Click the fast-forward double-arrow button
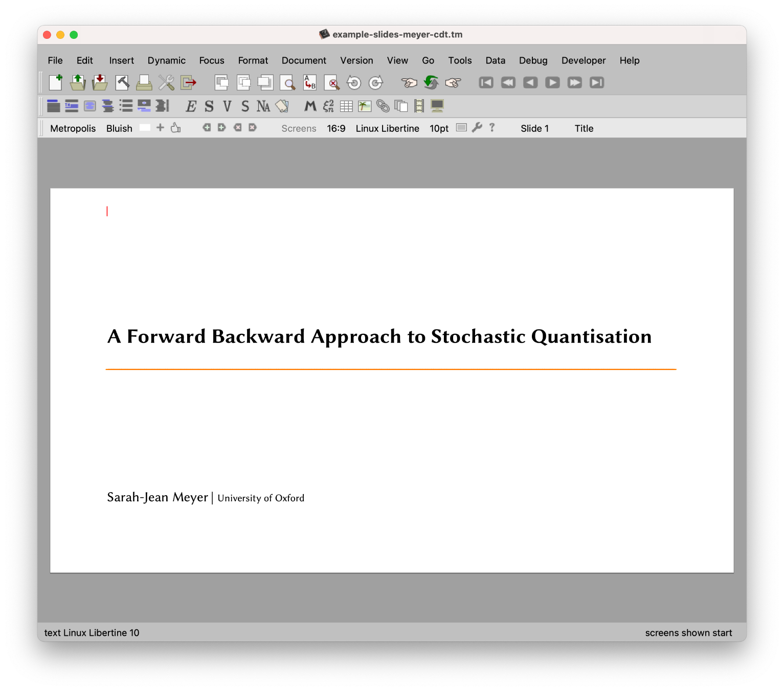The image size is (784, 691). (x=575, y=82)
